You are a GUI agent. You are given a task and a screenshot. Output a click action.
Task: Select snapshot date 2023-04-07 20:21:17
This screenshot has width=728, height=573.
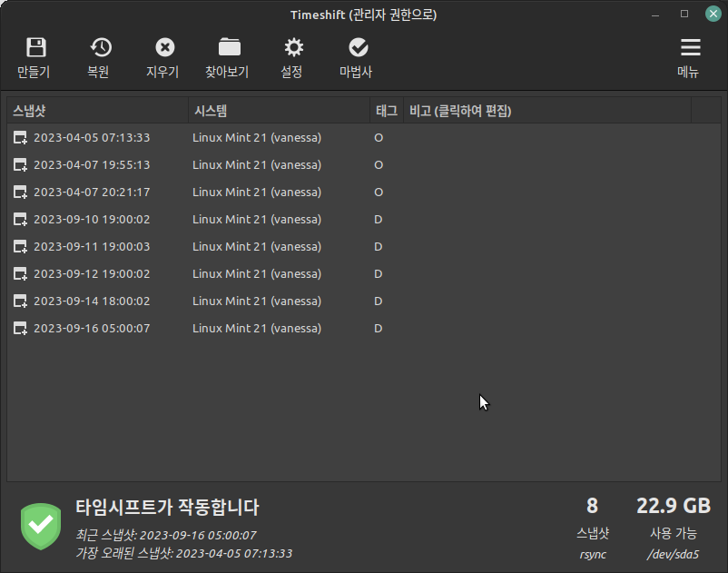pyautogui.click(x=92, y=193)
